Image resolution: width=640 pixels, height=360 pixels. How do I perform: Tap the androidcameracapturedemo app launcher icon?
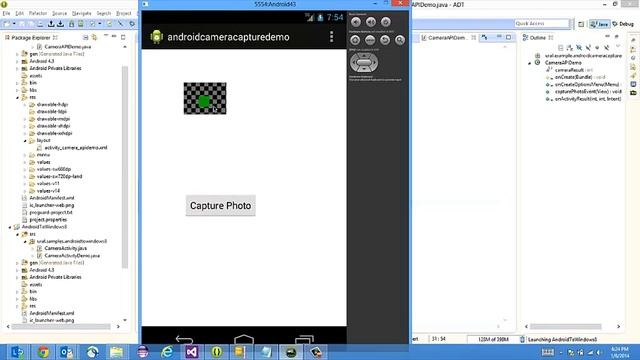coord(156,37)
